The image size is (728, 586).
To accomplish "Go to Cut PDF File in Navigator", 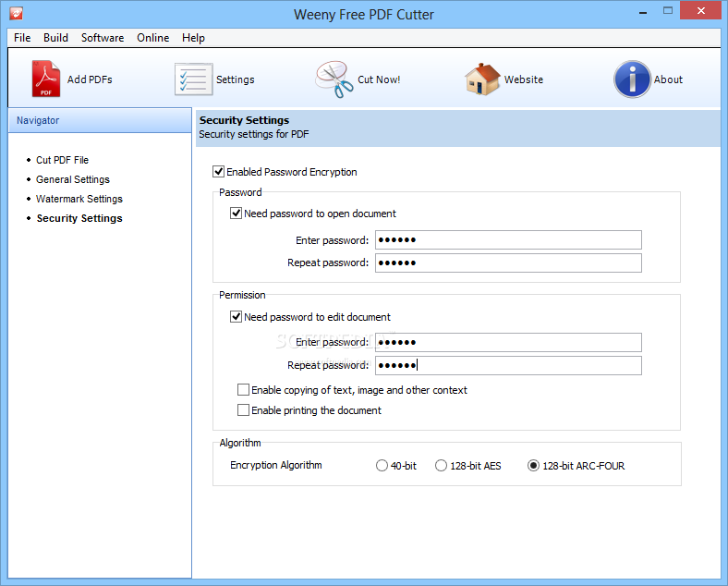I will tap(62, 160).
